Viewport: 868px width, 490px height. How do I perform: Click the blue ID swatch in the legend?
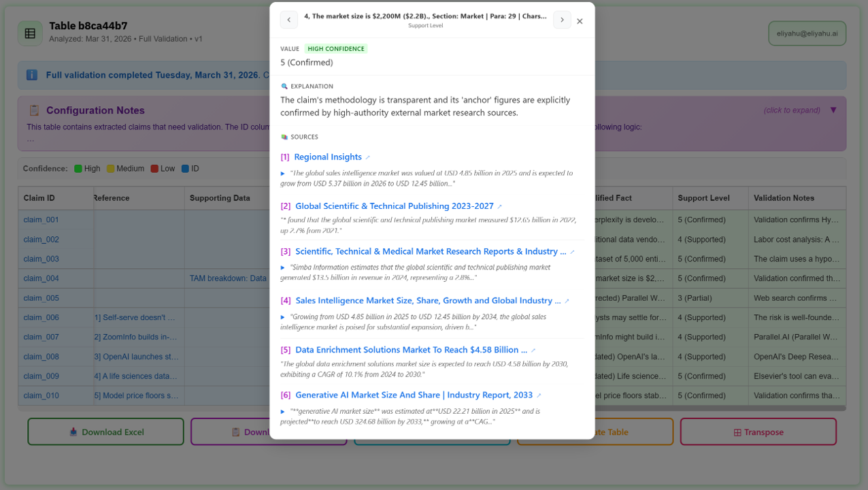pyautogui.click(x=185, y=168)
